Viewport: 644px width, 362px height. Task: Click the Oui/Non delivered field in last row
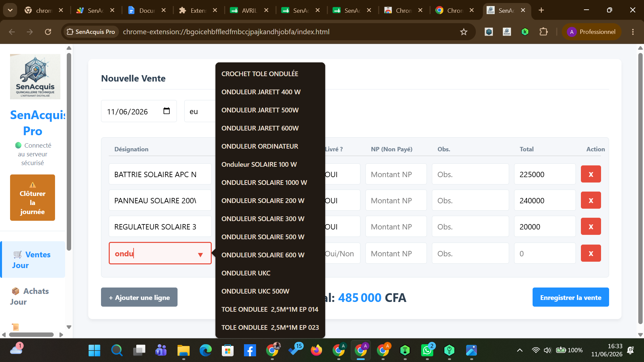[342, 253]
